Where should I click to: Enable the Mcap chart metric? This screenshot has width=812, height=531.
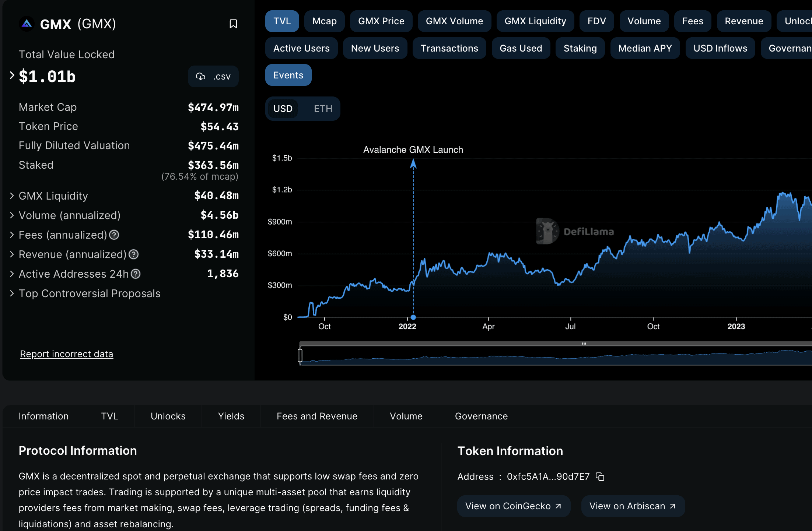coord(324,21)
